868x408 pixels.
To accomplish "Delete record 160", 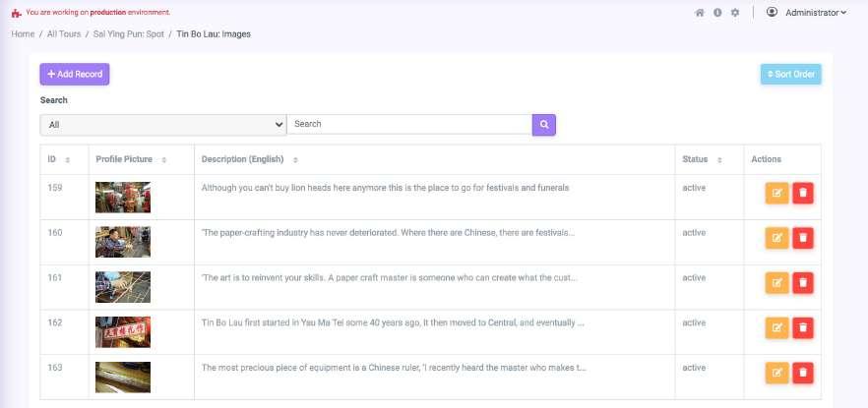I will coord(803,238).
